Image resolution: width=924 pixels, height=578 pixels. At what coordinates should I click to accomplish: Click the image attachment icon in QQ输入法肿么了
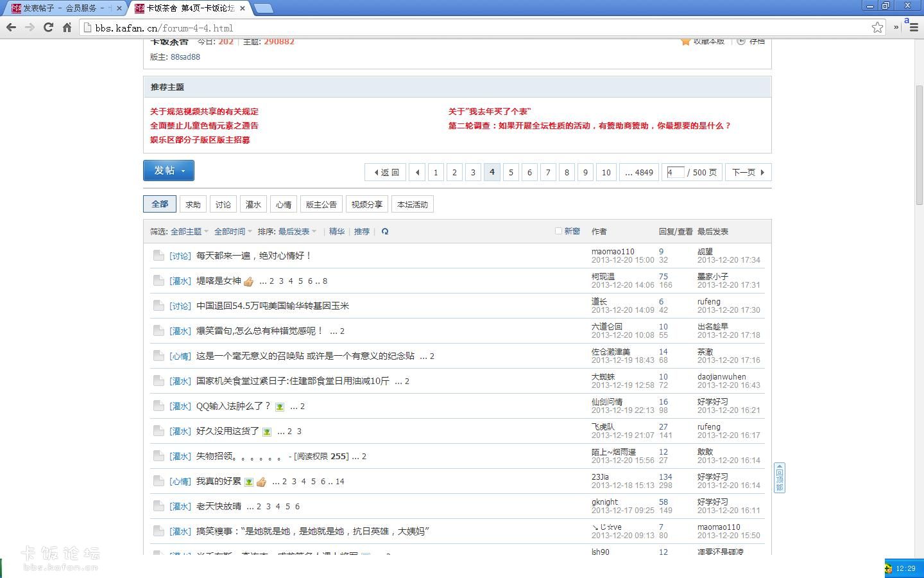click(280, 407)
